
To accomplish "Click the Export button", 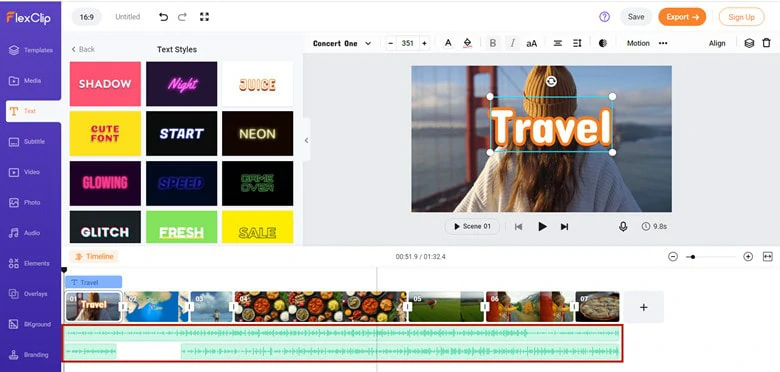I will [682, 17].
